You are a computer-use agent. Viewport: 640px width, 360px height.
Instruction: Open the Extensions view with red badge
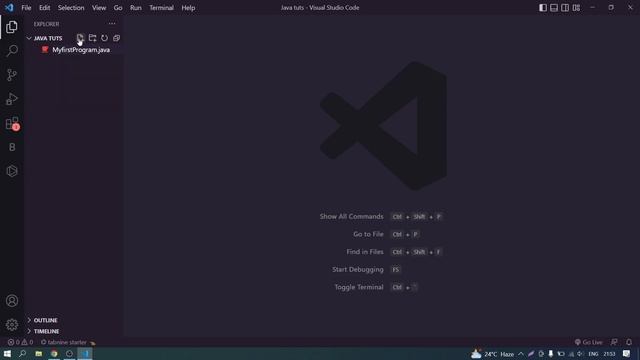pyautogui.click(x=12, y=123)
